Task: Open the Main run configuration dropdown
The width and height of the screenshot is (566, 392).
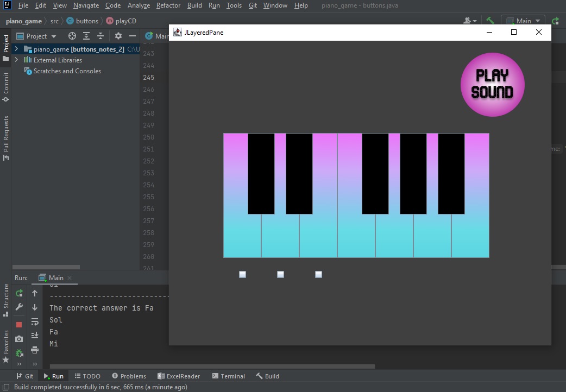Action: (x=523, y=20)
